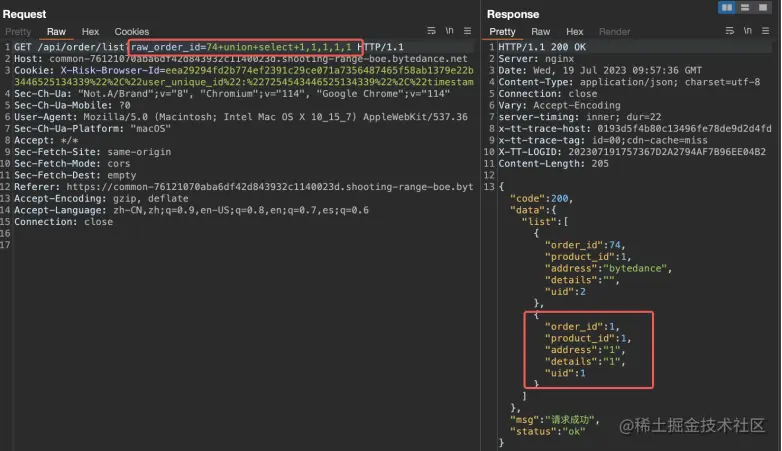Toggle word wrap icon in Request panel
Viewport: 782px width, 451px height.
(431, 31)
